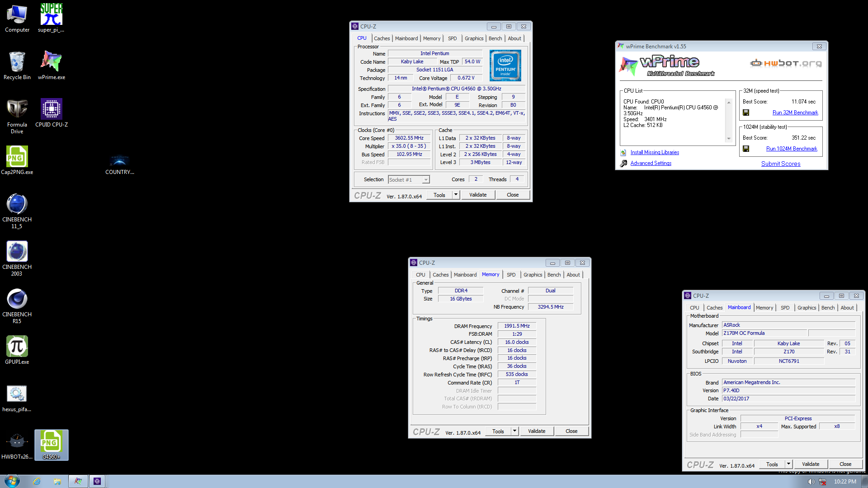The width and height of the screenshot is (868, 488).
Task: Click Run 32M Benchmark link
Action: pos(795,113)
